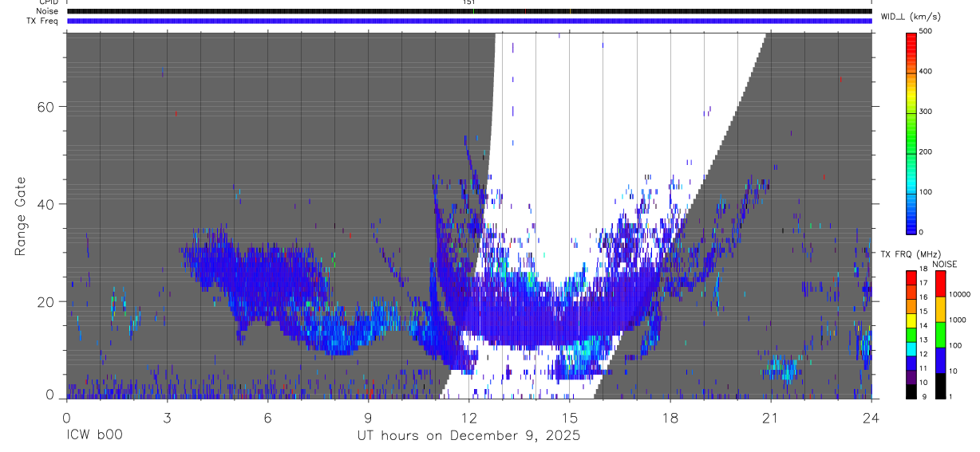This screenshot has width=980, height=452.
Task: Click the red swatch in NOISE legend
Action: tap(940, 283)
